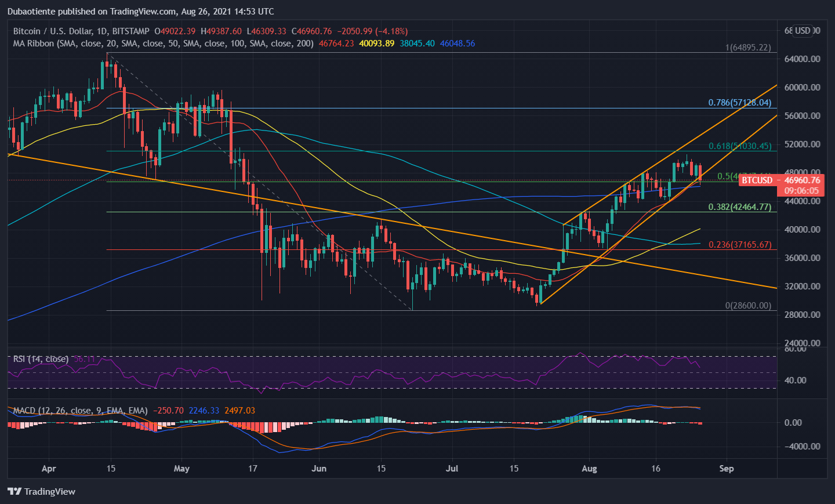Image resolution: width=835 pixels, height=504 pixels.
Task: Select the Fibonacci 0.382(42464.77) level label
Action: point(740,206)
